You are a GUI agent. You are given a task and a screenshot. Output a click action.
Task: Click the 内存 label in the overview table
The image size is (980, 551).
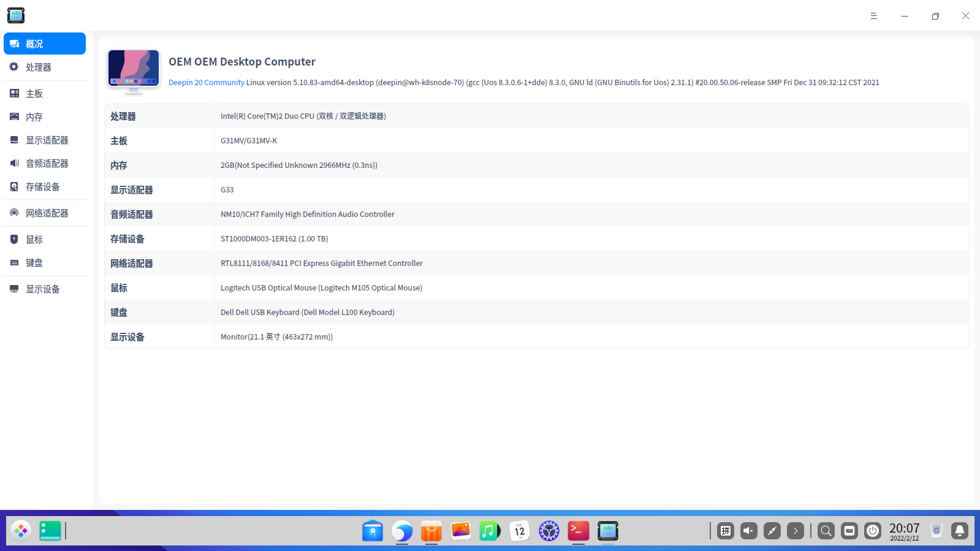[x=119, y=165]
